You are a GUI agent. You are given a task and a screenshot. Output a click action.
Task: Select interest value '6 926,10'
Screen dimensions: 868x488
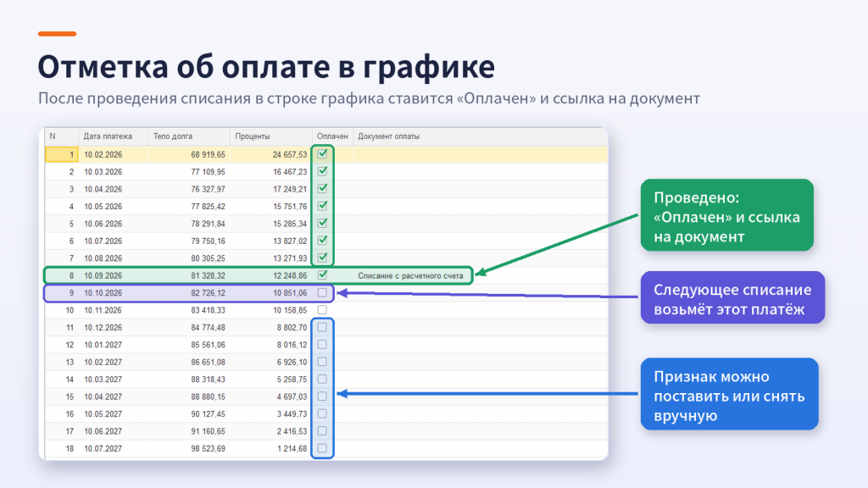[x=292, y=362]
